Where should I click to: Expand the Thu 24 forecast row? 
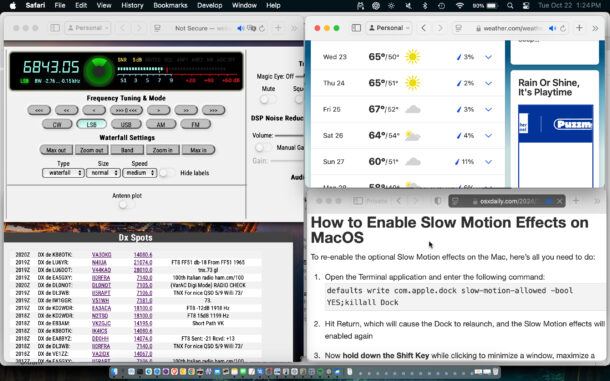pyautogui.click(x=488, y=83)
